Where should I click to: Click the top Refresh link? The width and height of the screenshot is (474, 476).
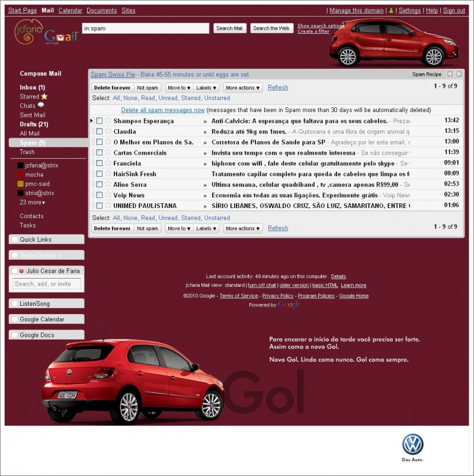pyautogui.click(x=278, y=87)
